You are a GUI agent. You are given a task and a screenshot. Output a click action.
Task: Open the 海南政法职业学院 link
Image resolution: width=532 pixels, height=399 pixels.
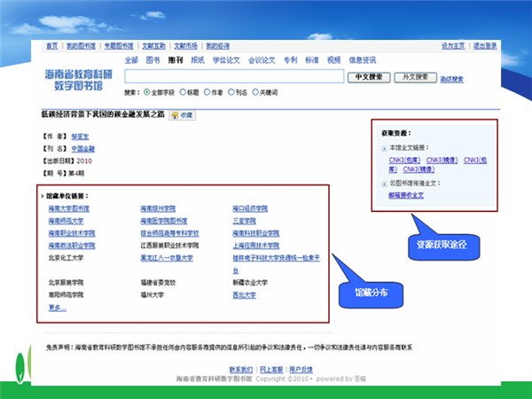(x=72, y=246)
